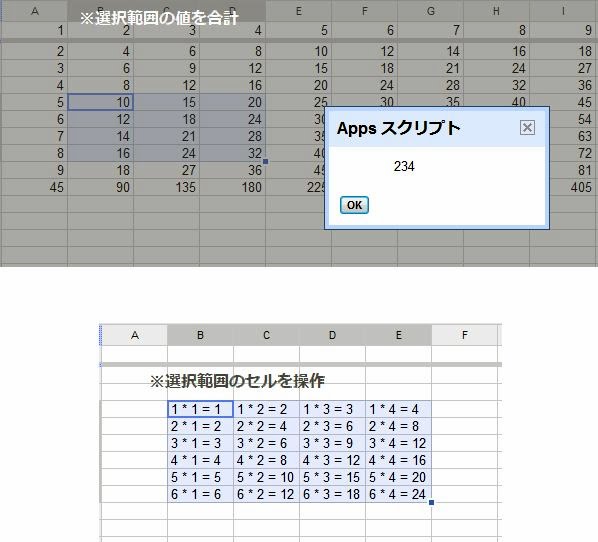Click value 9 under upper column I header
Image resolution: width=598 pixels, height=542 pixels.
point(564,30)
